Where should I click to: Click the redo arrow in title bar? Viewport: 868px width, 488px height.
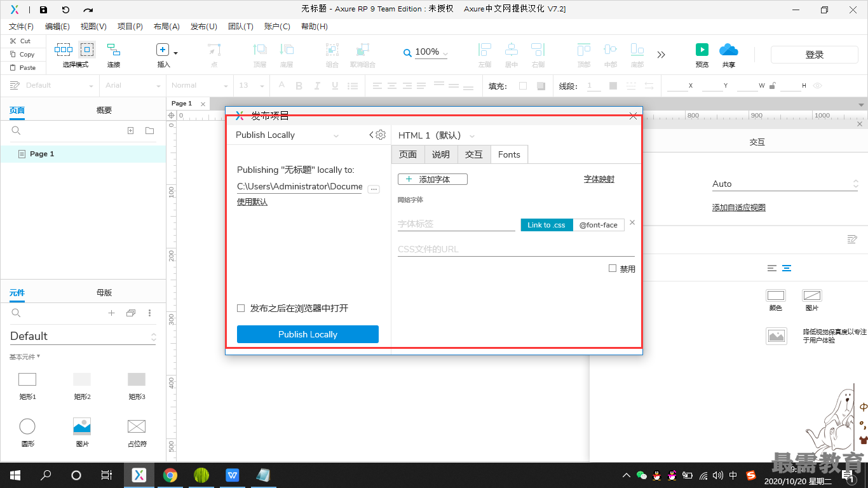pyautogui.click(x=88, y=10)
